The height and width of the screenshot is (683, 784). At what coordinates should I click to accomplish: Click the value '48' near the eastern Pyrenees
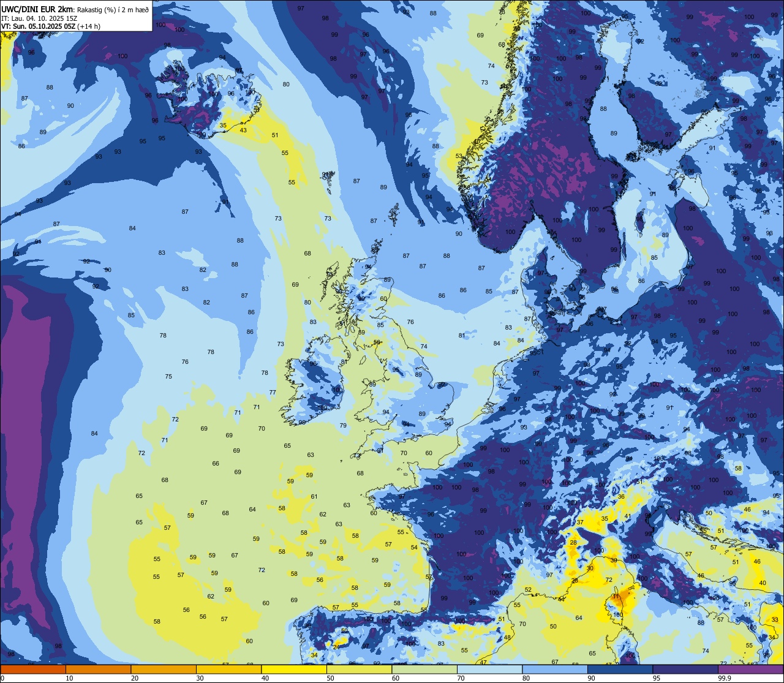507,638
